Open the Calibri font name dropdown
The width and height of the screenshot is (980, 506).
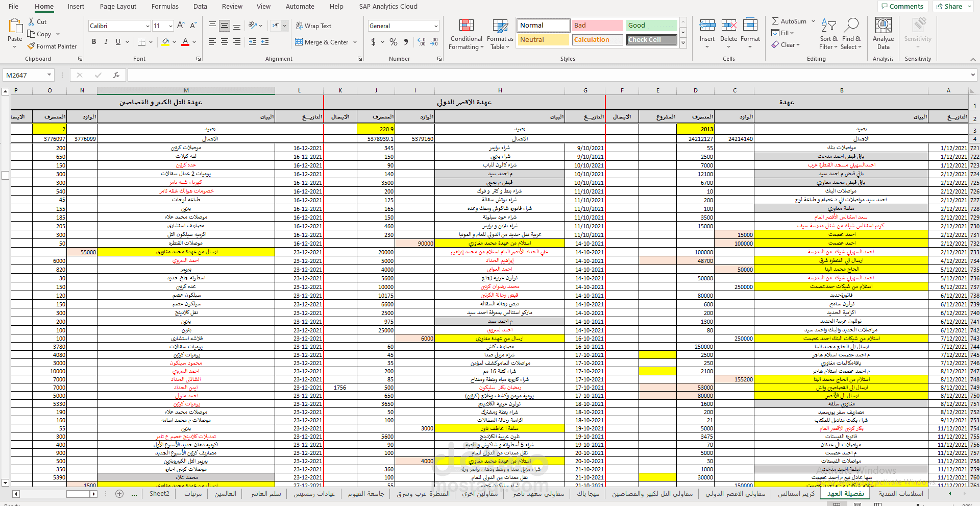pyautogui.click(x=148, y=26)
